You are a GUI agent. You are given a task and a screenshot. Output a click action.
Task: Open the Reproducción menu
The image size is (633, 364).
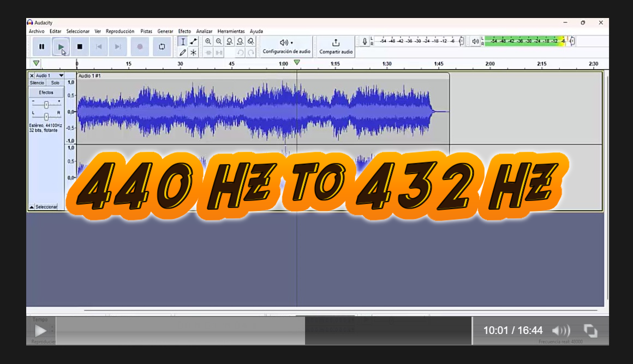click(120, 31)
